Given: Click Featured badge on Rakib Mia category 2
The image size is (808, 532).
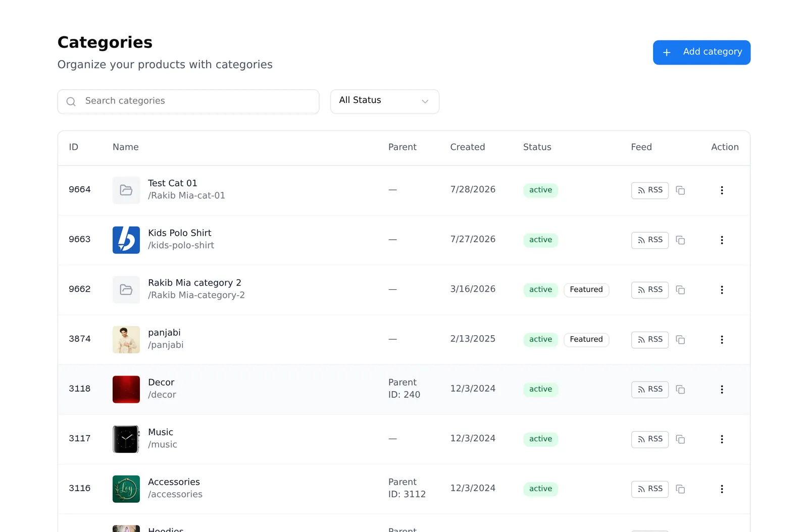Looking at the screenshot, I should click(x=586, y=290).
